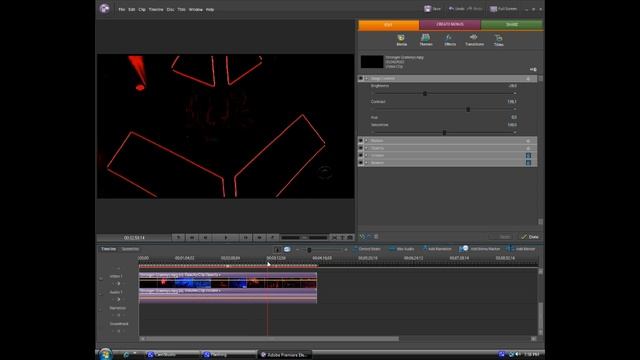Click the trash icon below properties list
Viewport: 640px width, 360px height.
click(376, 236)
